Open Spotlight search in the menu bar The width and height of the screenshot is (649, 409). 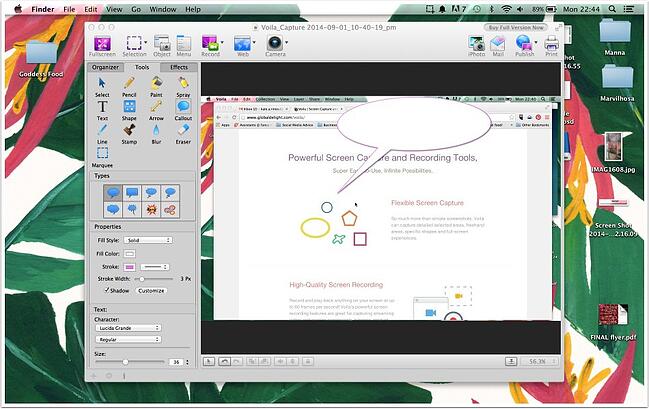[x=612, y=9]
